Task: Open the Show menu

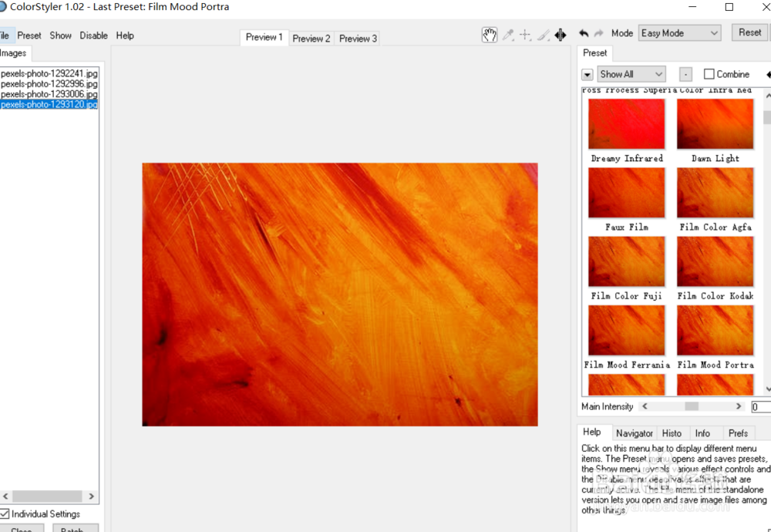Action: tap(60, 35)
